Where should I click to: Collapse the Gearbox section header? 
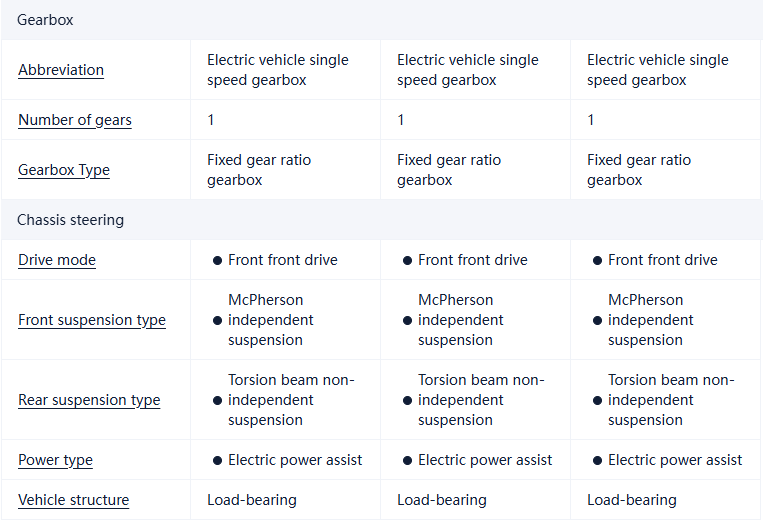pyautogui.click(x=45, y=20)
